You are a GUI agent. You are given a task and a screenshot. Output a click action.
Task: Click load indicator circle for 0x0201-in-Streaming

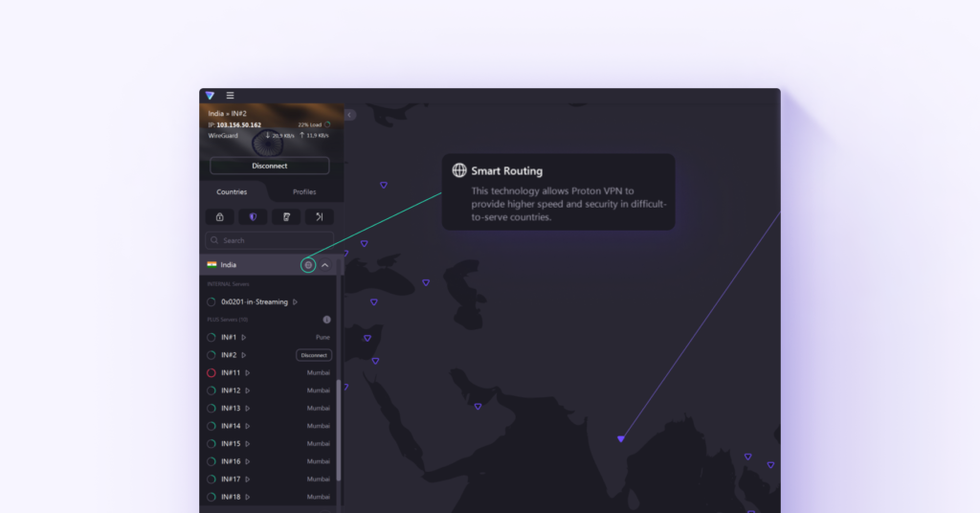pos(212,302)
